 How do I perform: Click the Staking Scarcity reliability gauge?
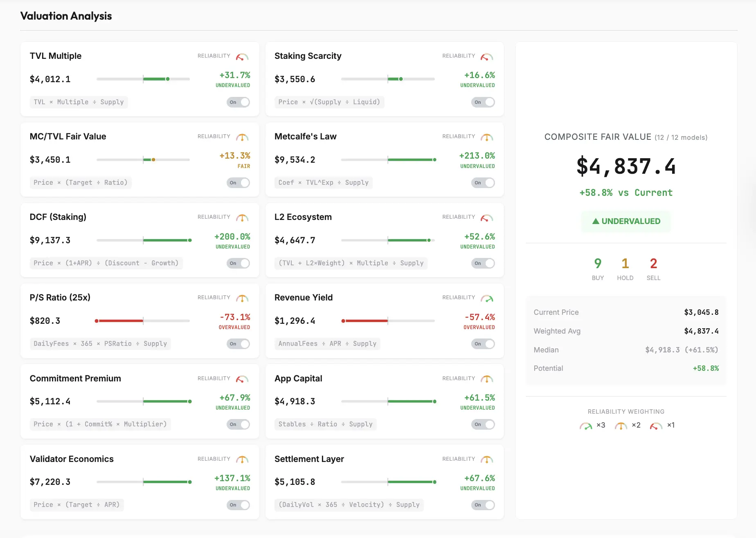pos(486,56)
